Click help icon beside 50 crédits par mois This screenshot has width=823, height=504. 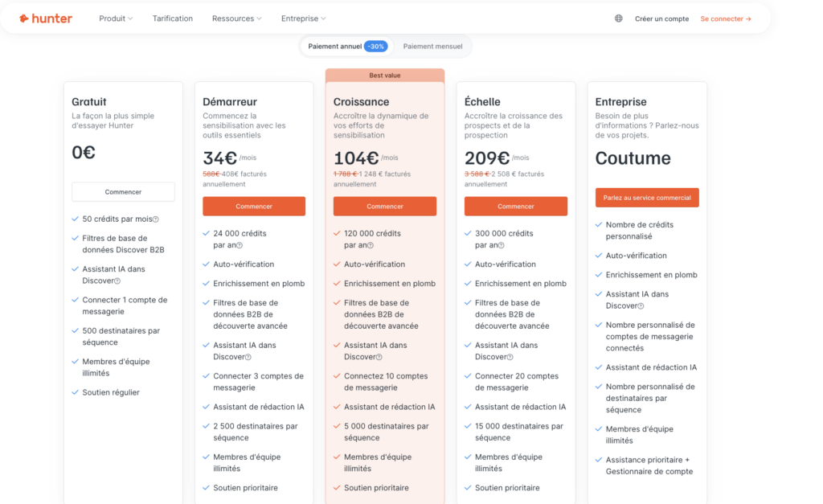coord(156,219)
